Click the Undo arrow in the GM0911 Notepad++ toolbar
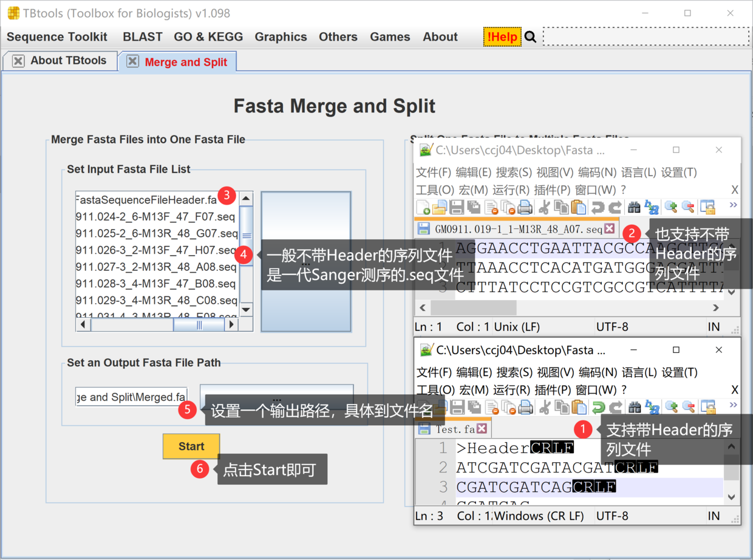 (x=598, y=207)
